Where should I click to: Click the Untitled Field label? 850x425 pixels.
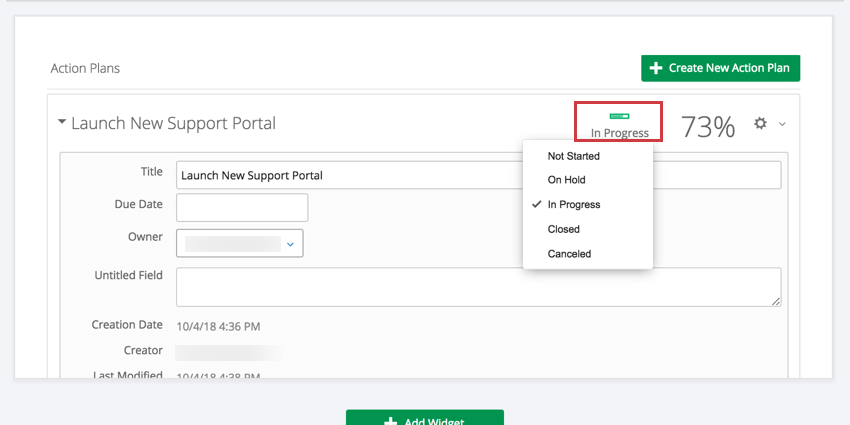click(128, 275)
